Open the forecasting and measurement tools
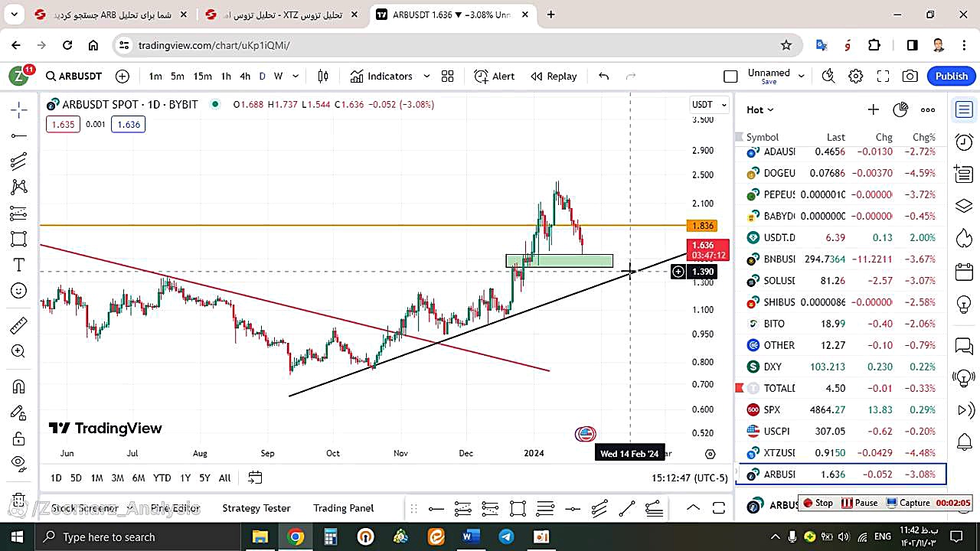Screen dimensions: 980x551 click(x=19, y=213)
